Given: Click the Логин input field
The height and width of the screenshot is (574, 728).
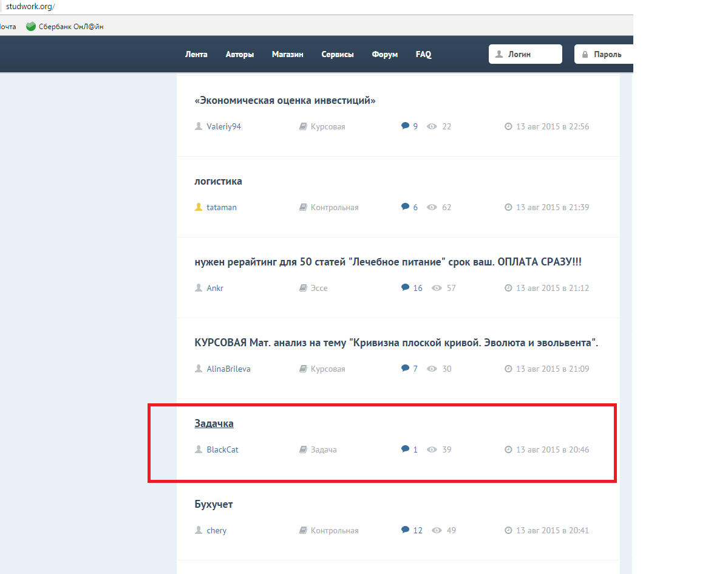Looking at the screenshot, I should tap(525, 54).
